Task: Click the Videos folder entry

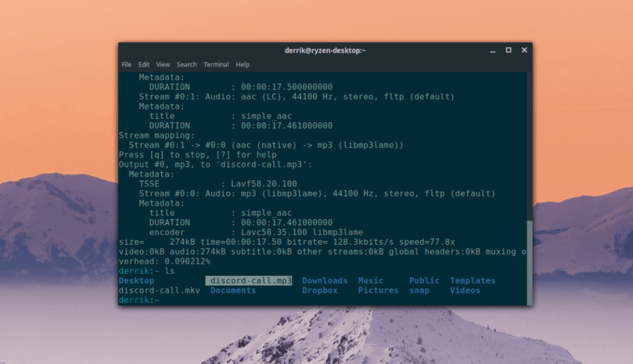Action: tap(465, 290)
